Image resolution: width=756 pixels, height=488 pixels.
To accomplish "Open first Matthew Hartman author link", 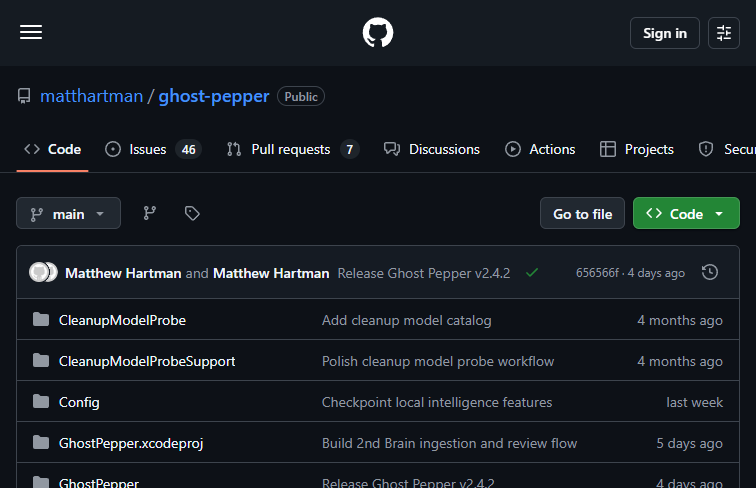I will (123, 273).
